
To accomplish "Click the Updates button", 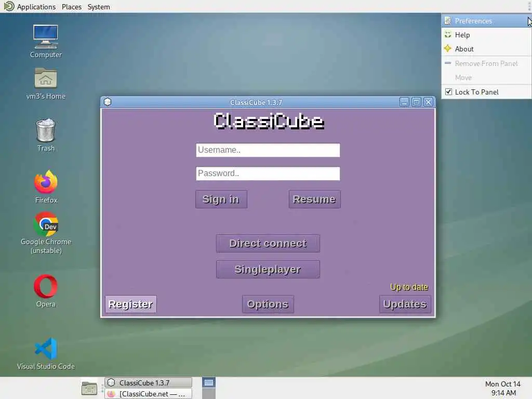I will tap(405, 304).
